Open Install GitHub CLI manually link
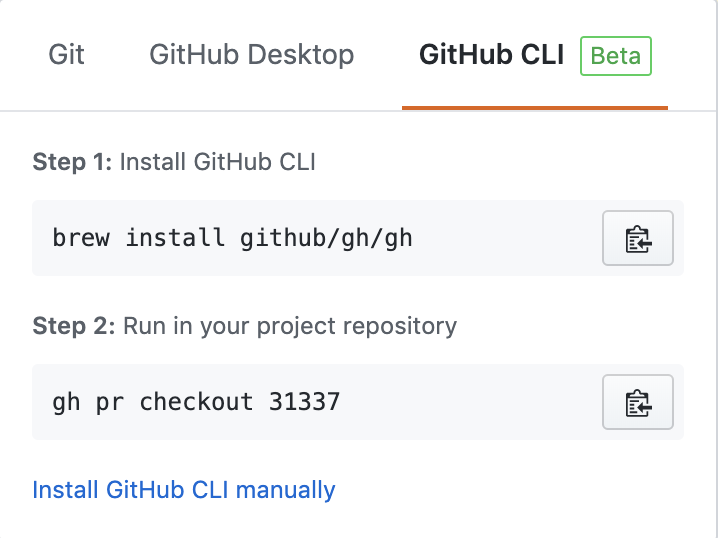This screenshot has width=718, height=538. point(184,489)
